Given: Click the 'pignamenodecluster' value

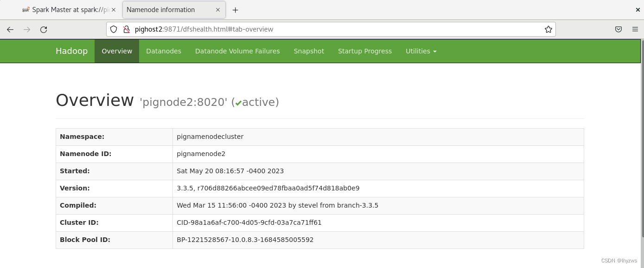Looking at the screenshot, I should click(210, 137).
